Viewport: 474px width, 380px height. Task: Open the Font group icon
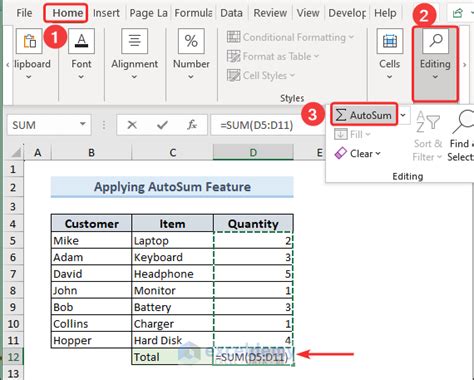[81, 41]
